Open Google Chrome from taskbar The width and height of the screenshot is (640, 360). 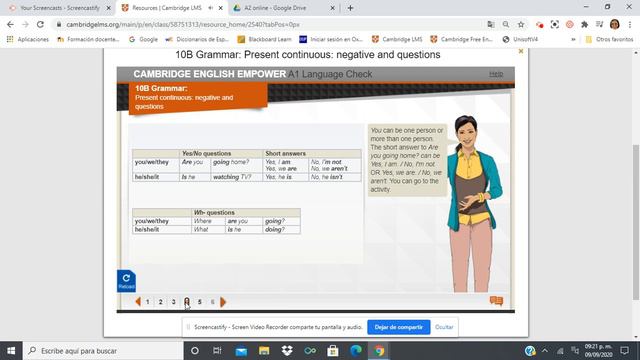click(379, 351)
